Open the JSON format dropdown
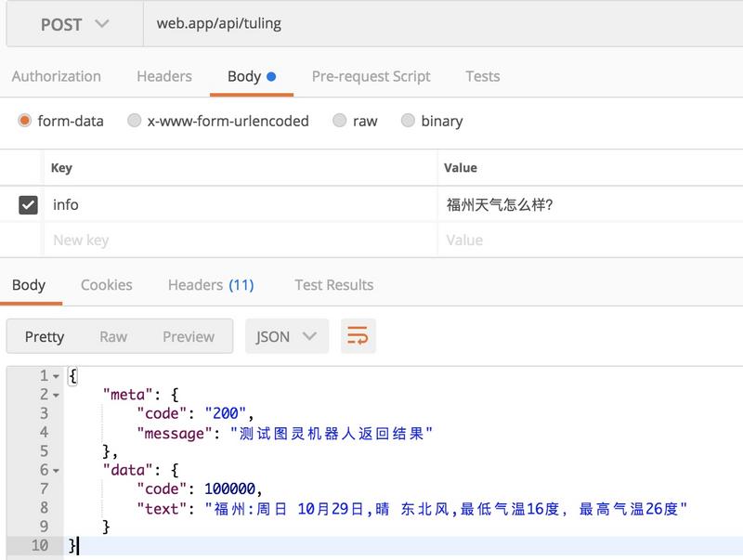Viewport: 743px width, 560px height. click(x=287, y=336)
